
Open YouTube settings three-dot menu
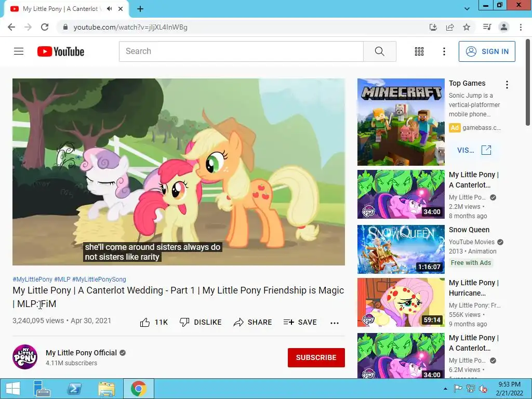(x=444, y=51)
